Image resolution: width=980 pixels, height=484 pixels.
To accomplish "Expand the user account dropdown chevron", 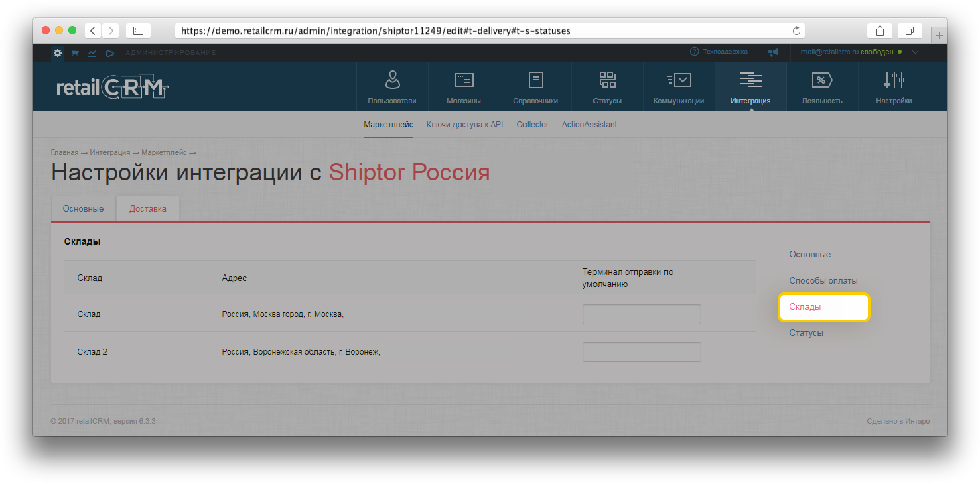I will (x=916, y=52).
